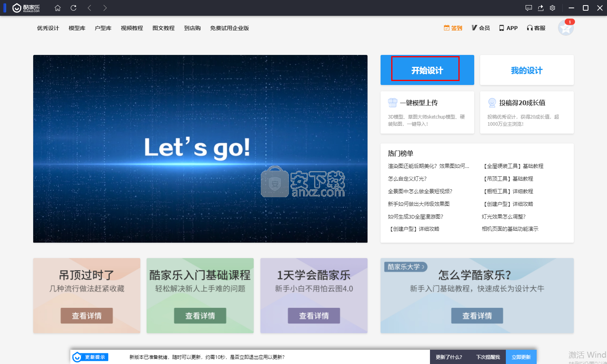Click the share/export icon in title bar
This screenshot has width=607, height=364.
(541, 8)
